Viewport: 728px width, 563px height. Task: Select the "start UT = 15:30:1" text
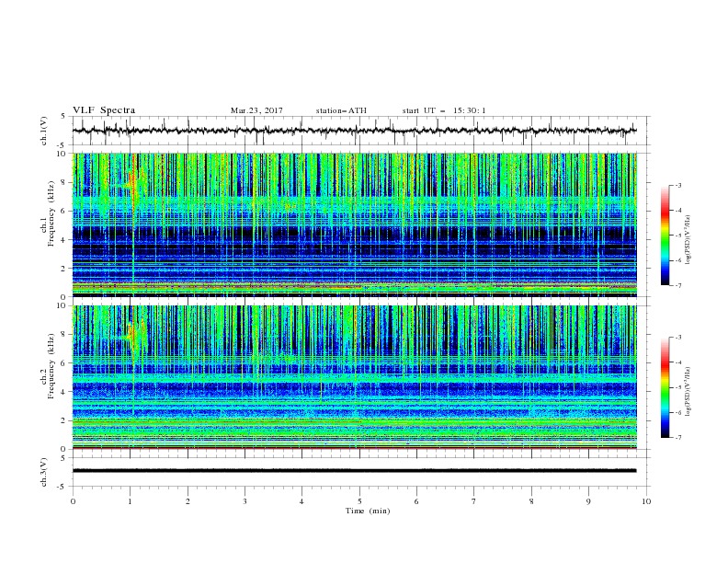[x=444, y=110]
